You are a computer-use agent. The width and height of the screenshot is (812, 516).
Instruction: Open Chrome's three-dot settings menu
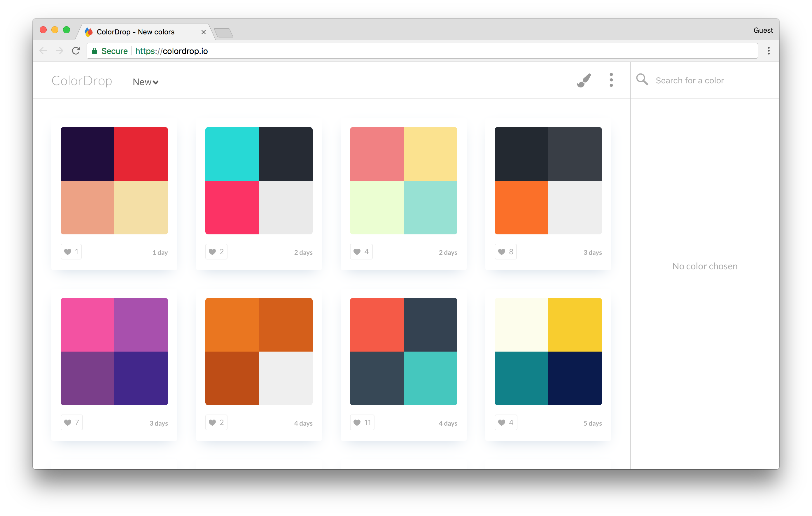coord(769,51)
